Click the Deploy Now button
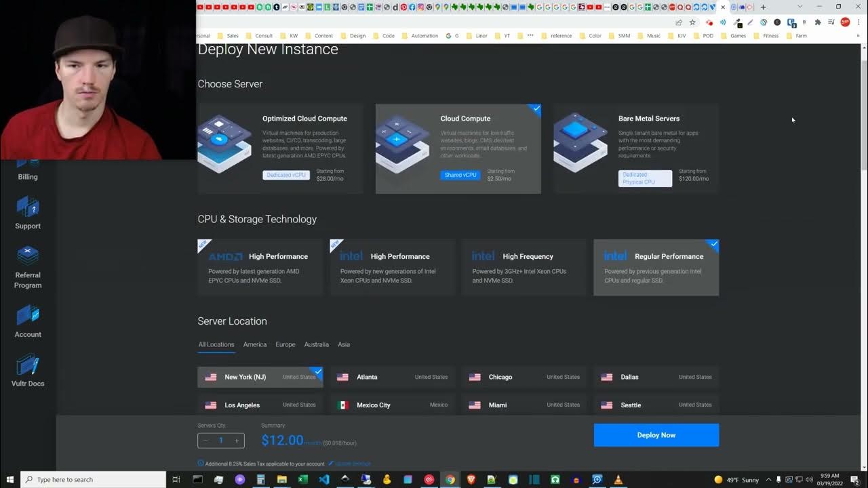Screen dimensions: 868x488 (656, 435)
